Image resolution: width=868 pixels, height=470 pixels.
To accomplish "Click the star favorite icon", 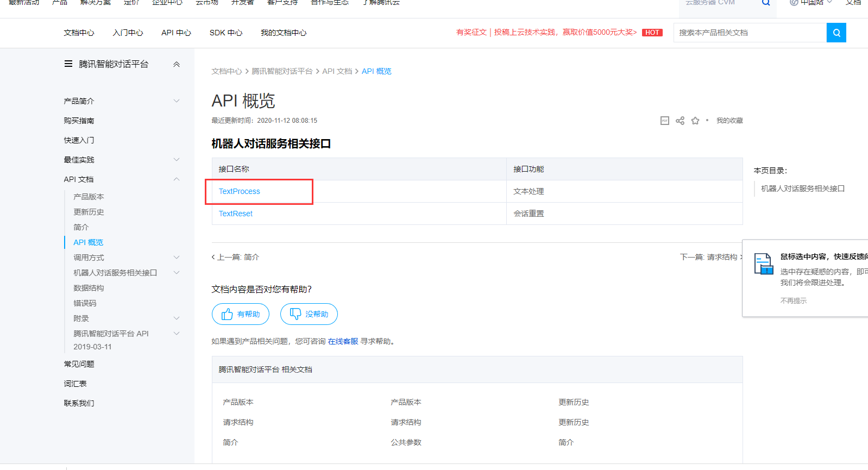I will (x=695, y=121).
